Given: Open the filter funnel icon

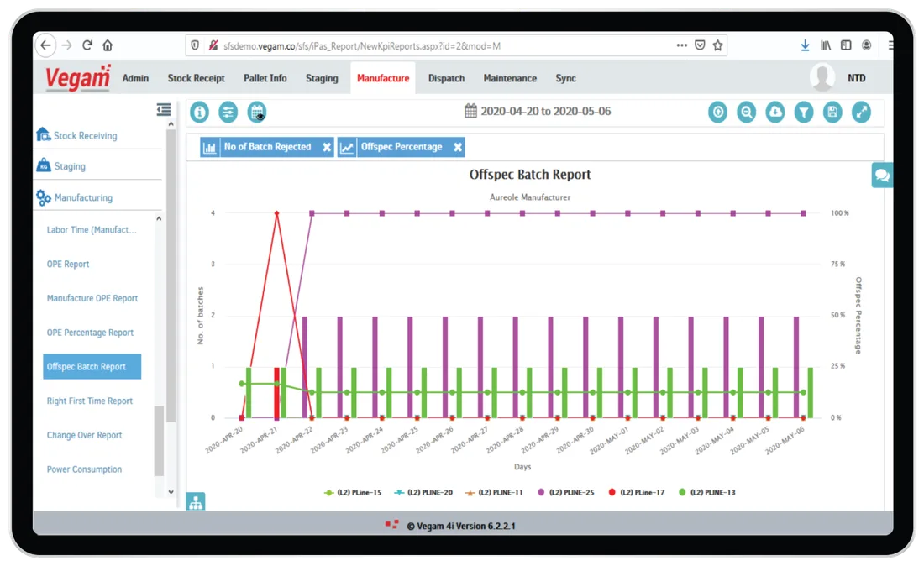Looking at the screenshot, I should 804,112.
